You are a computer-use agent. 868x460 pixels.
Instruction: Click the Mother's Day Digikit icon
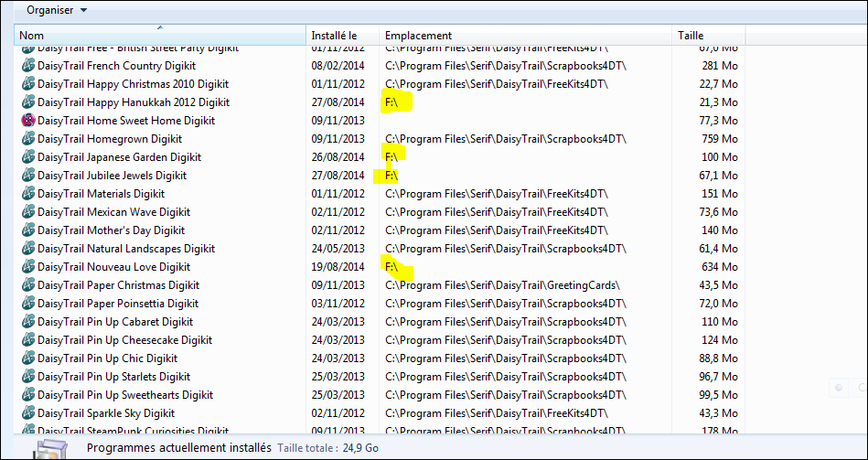pyautogui.click(x=28, y=230)
